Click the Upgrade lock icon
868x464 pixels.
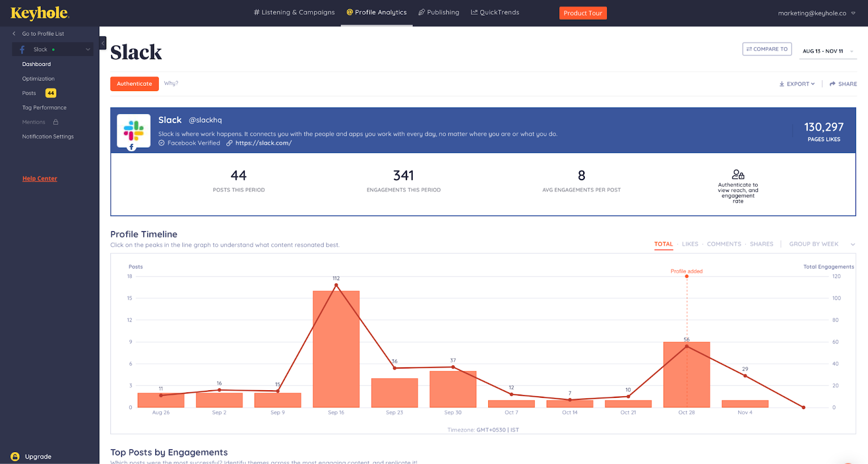point(15,456)
